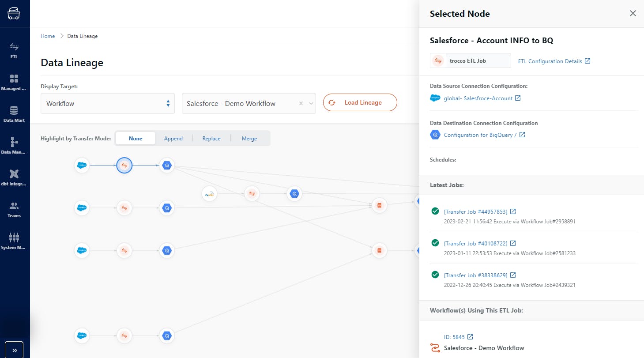The image size is (644, 358).
Task: Click the trocco logo at the sidebar top
Action: 14,13
